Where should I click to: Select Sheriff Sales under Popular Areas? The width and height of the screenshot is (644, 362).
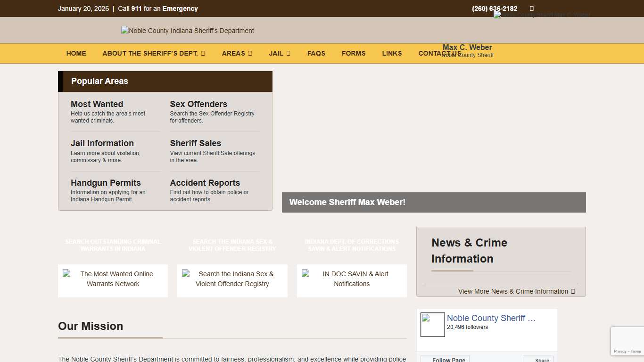pyautogui.click(x=195, y=143)
